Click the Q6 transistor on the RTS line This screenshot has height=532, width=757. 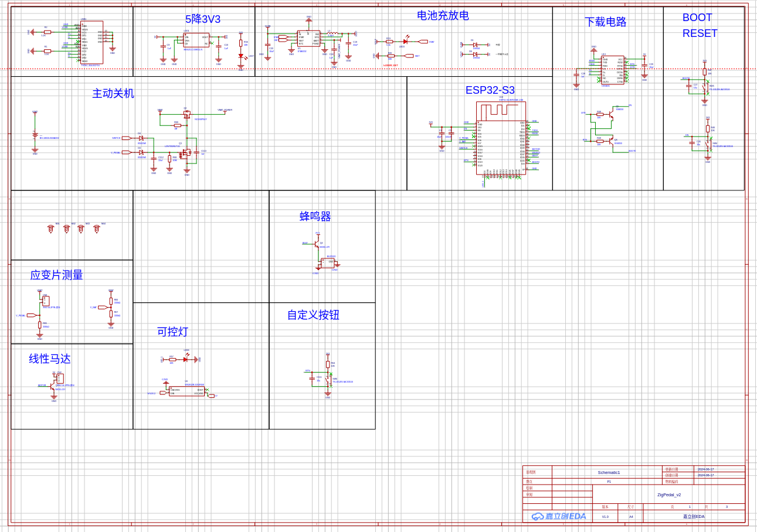tap(612, 142)
